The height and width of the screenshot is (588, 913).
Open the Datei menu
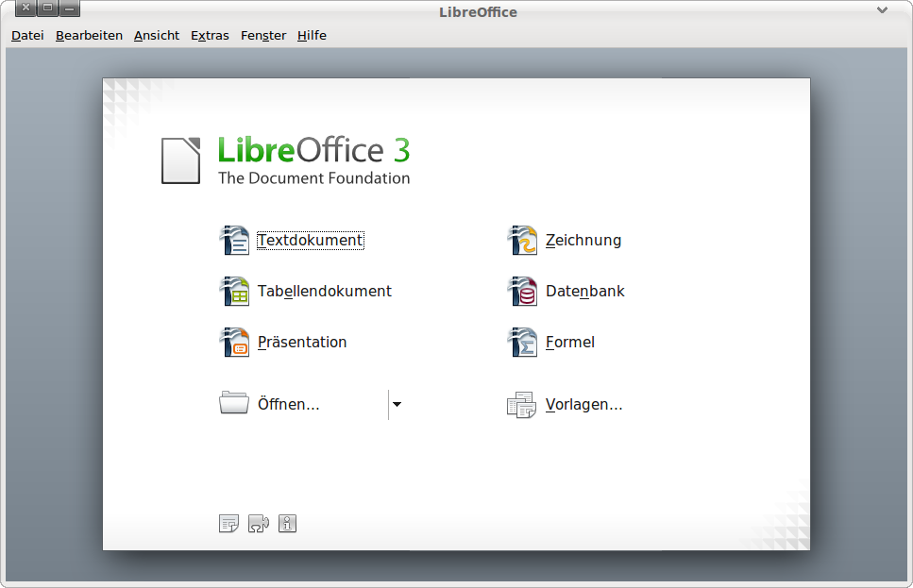point(27,36)
